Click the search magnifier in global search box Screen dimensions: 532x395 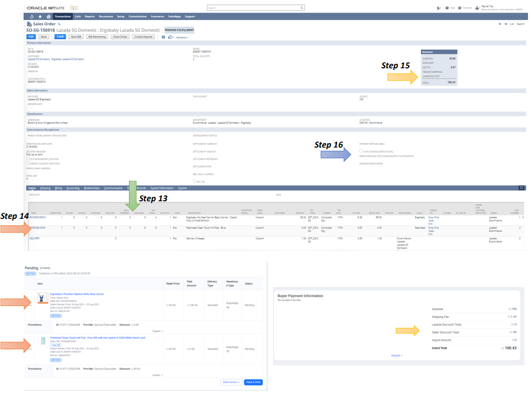(x=302, y=8)
